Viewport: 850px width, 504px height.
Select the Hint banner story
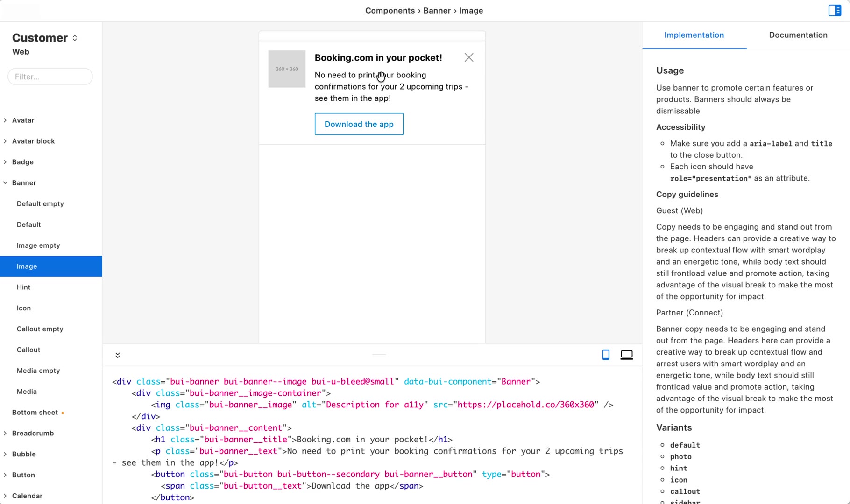point(23,287)
